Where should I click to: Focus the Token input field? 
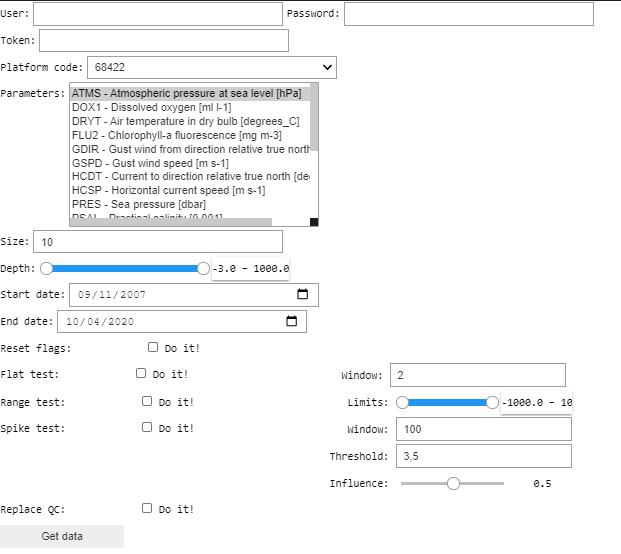164,41
